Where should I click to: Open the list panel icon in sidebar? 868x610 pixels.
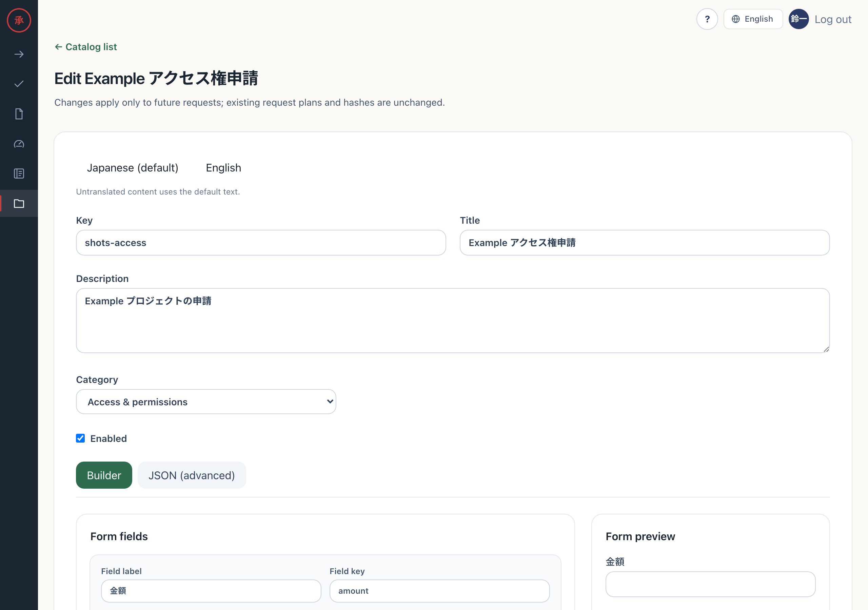(19, 174)
